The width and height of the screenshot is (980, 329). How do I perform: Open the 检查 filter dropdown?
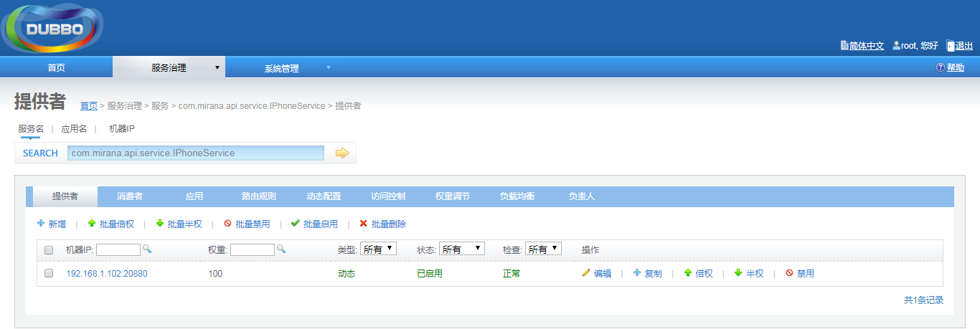point(543,249)
